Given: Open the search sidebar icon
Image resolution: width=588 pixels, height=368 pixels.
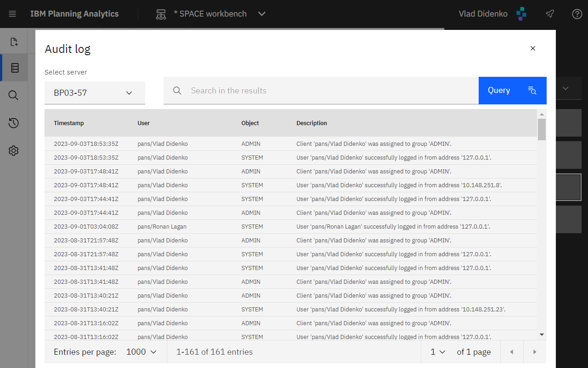Looking at the screenshot, I should coord(13,95).
